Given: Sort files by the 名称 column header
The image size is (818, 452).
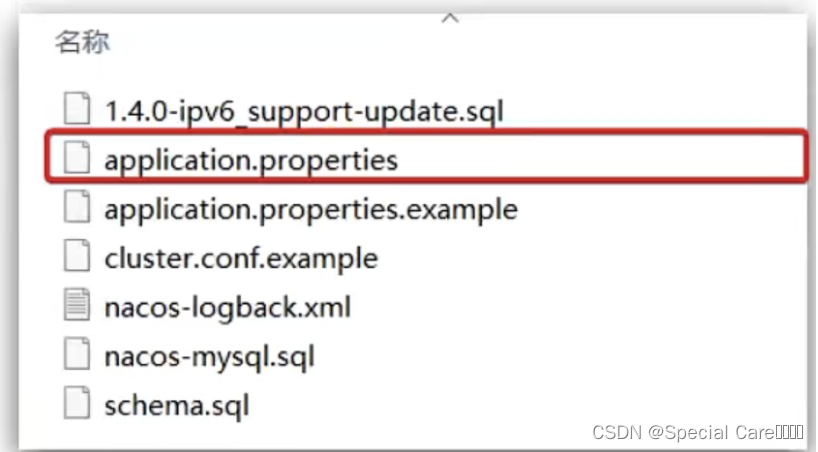Looking at the screenshot, I should click(x=82, y=42).
